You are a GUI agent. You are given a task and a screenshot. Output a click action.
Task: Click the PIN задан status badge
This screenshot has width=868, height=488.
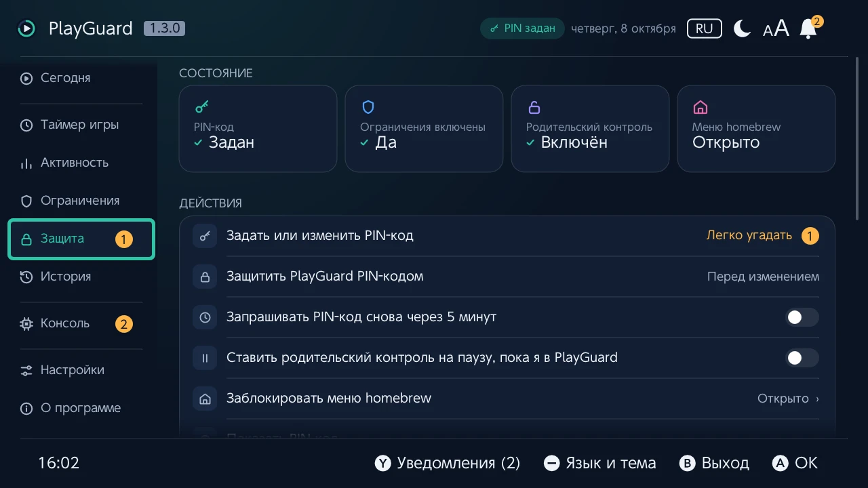(x=522, y=28)
